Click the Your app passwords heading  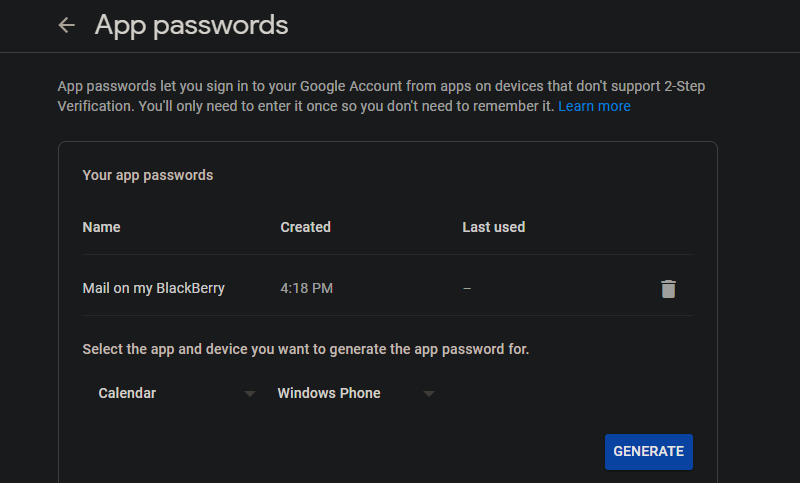tap(147, 175)
